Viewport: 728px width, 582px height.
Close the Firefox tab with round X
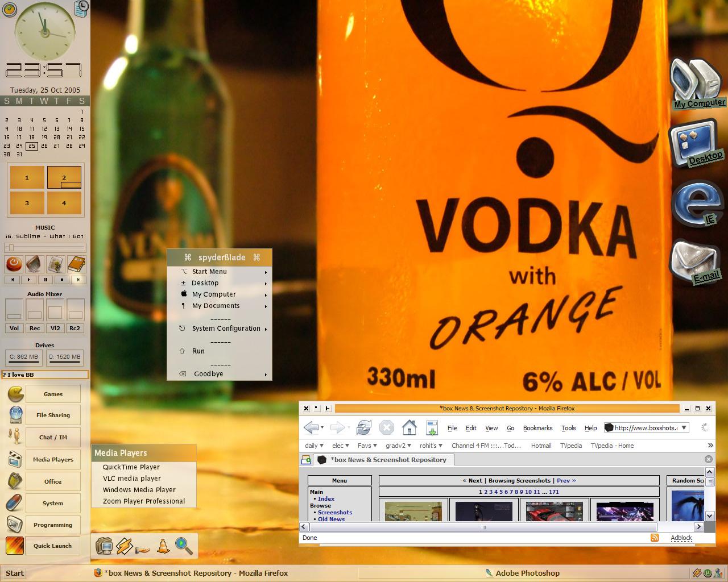(709, 459)
